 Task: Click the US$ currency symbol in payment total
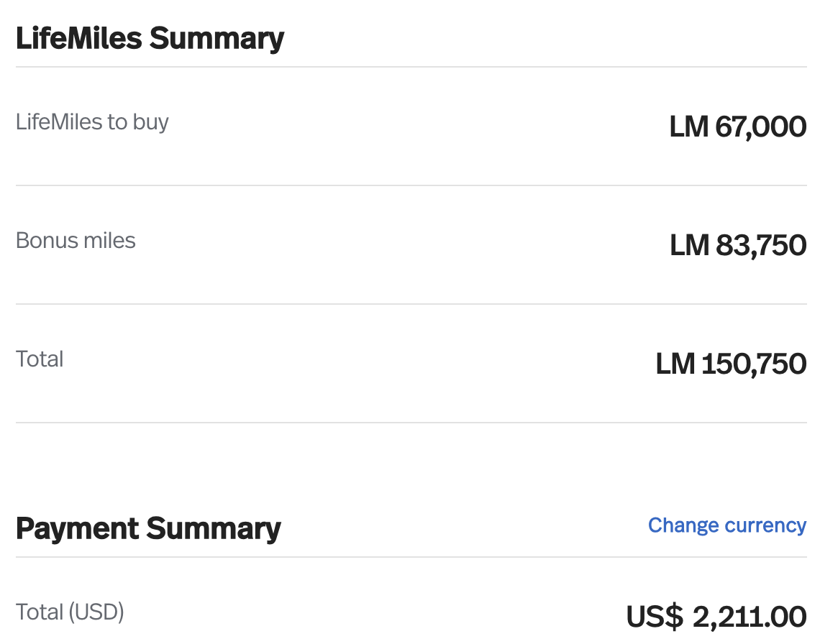[654, 617]
